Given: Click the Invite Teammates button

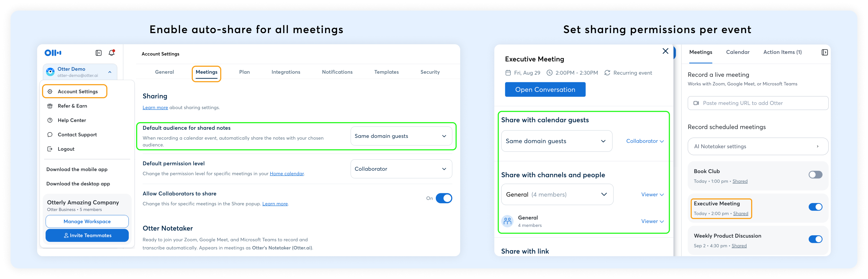Looking at the screenshot, I should click(87, 235).
